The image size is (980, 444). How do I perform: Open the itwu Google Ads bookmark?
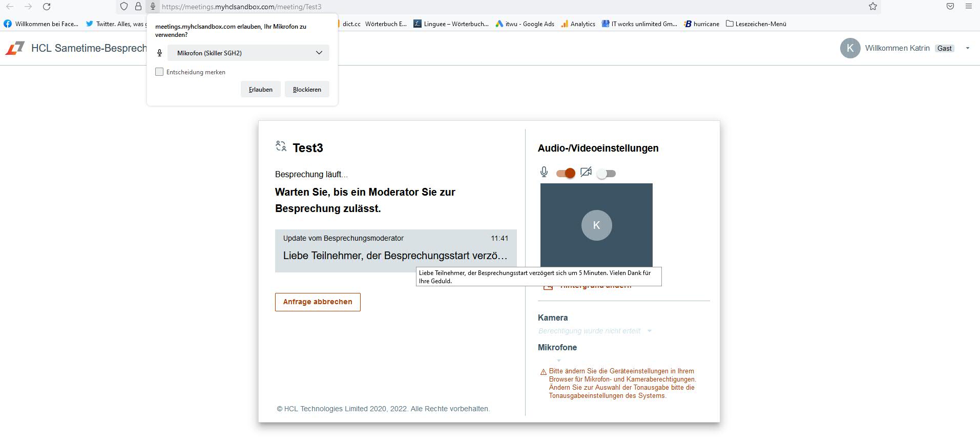525,24
